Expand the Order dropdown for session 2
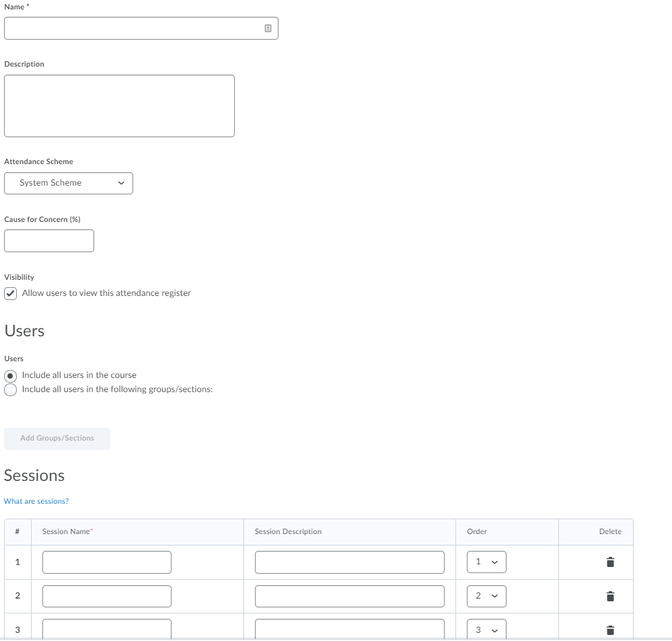This screenshot has width=672, height=641. pyautogui.click(x=486, y=596)
